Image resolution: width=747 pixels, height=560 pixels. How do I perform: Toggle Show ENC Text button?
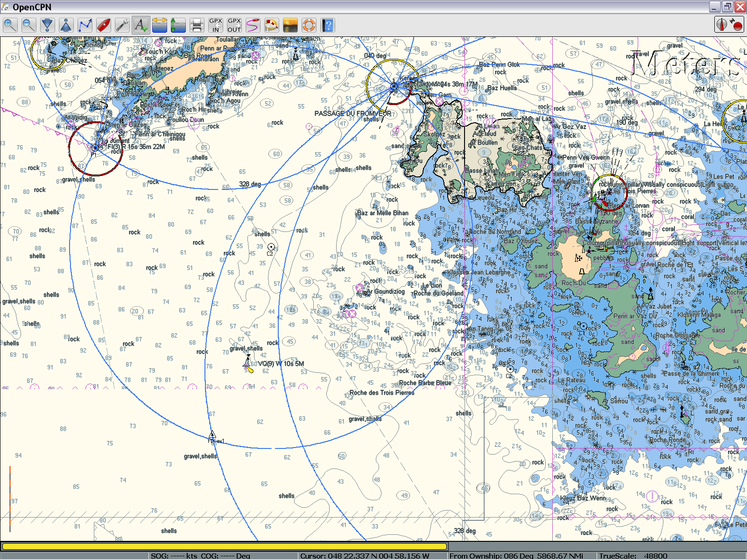141,25
